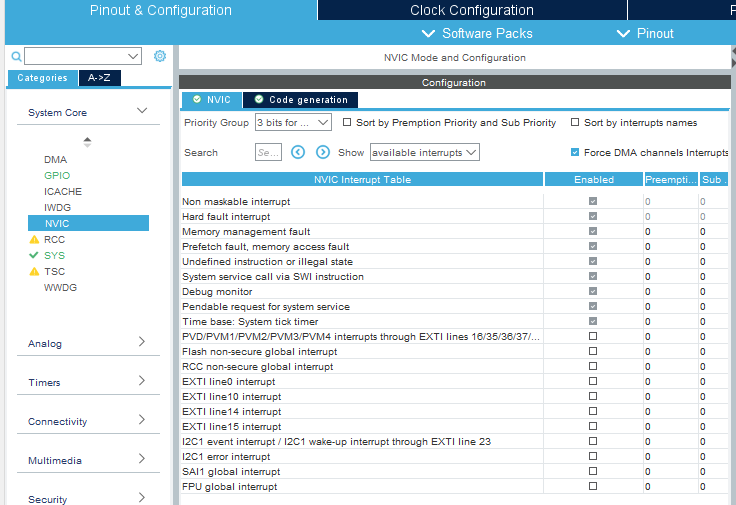The image size is (736, 505).
Task: Select DMA in System Core list
Action: (x=55, y=160)
